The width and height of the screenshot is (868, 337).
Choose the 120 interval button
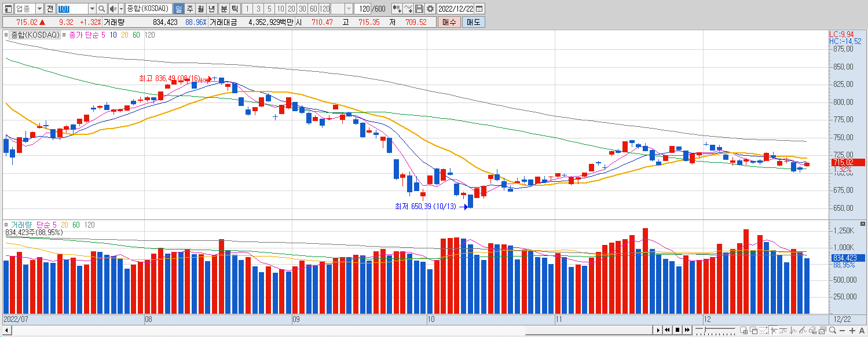click(324, 9)
